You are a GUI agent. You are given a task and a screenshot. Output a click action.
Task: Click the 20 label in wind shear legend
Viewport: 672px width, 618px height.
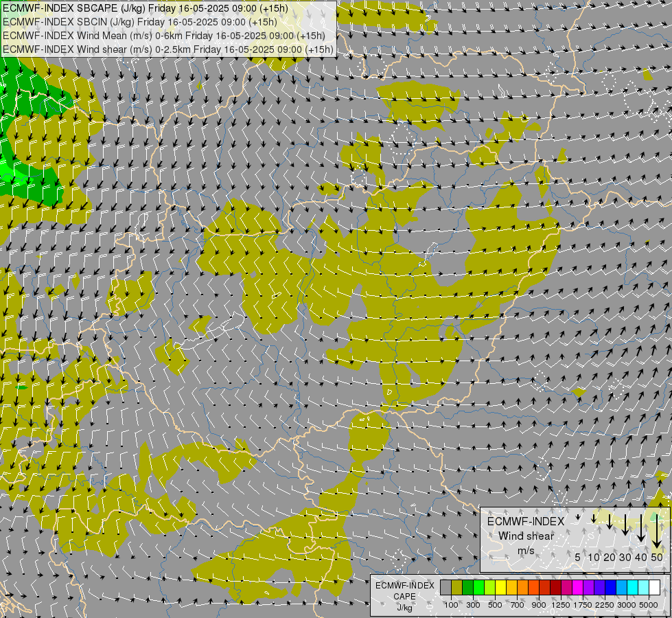pyautogui.click(x=609, y=557)
